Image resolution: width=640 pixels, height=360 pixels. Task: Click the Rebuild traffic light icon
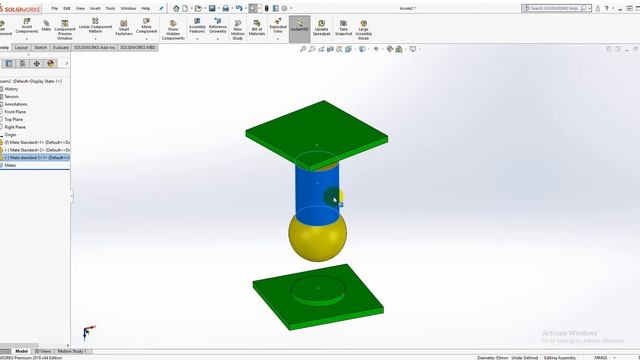[267, 8]
